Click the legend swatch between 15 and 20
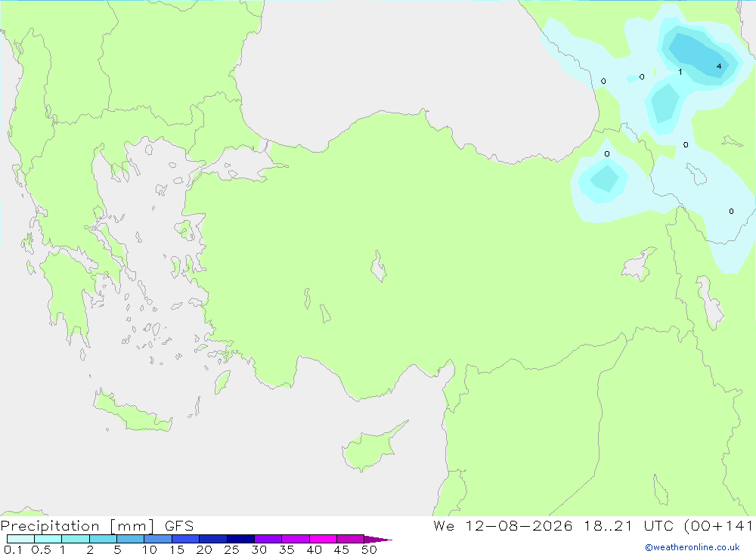The height and width of the screenshot is (554, 756). coord(186,539)
